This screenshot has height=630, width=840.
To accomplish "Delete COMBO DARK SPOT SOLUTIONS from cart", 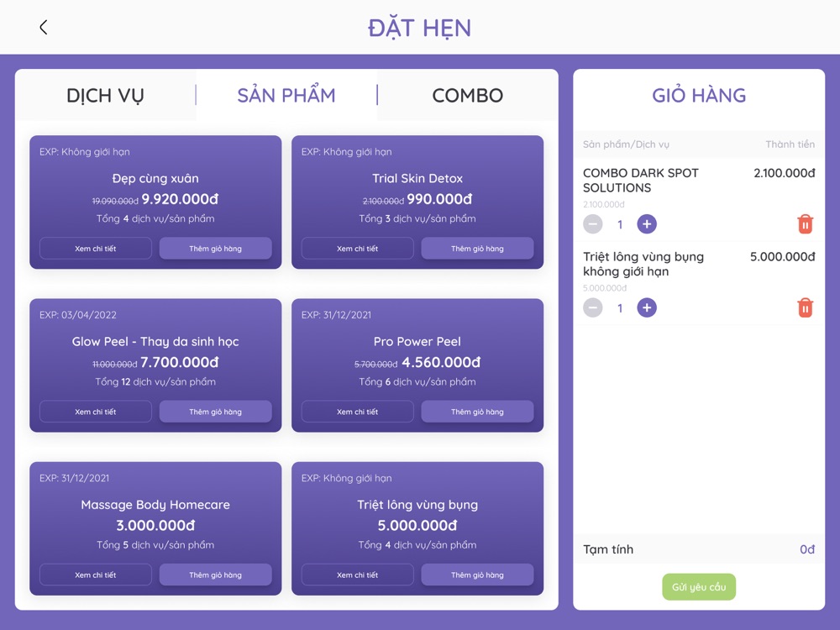I will pos(806,224).
